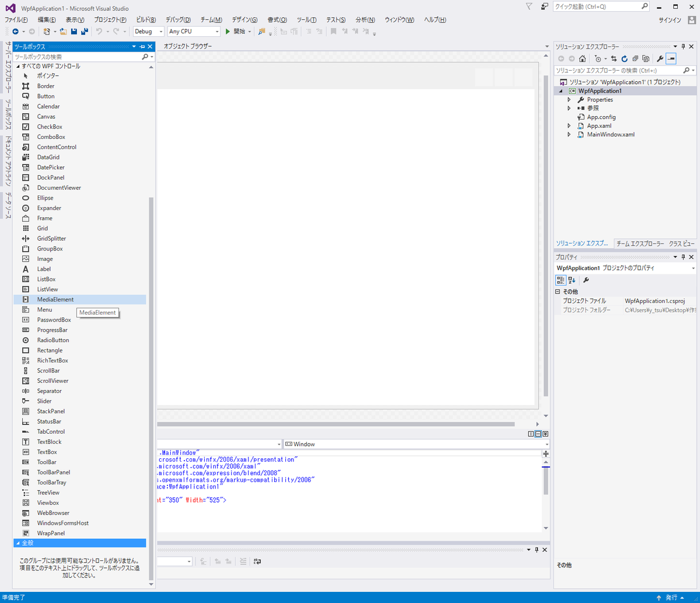
Task: Toggle auto-hide pin on Properties panel
Action: (683, 257)
